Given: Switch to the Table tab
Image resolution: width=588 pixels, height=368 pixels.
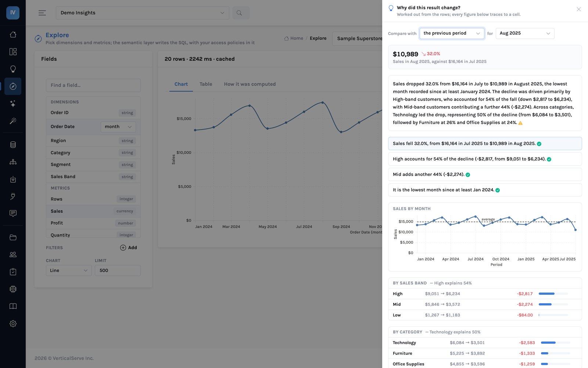Looking at the screenshot, I should (x=206, y=84).
